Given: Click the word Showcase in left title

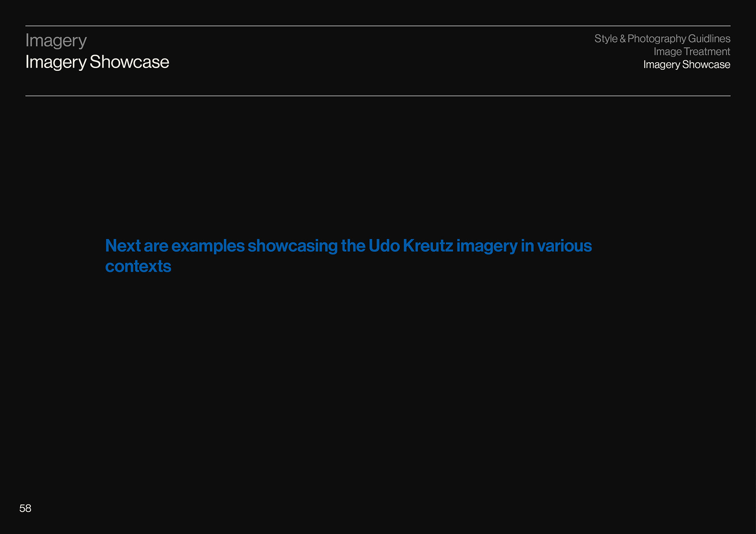Looking at the screenshot, I should coord(129,62).
